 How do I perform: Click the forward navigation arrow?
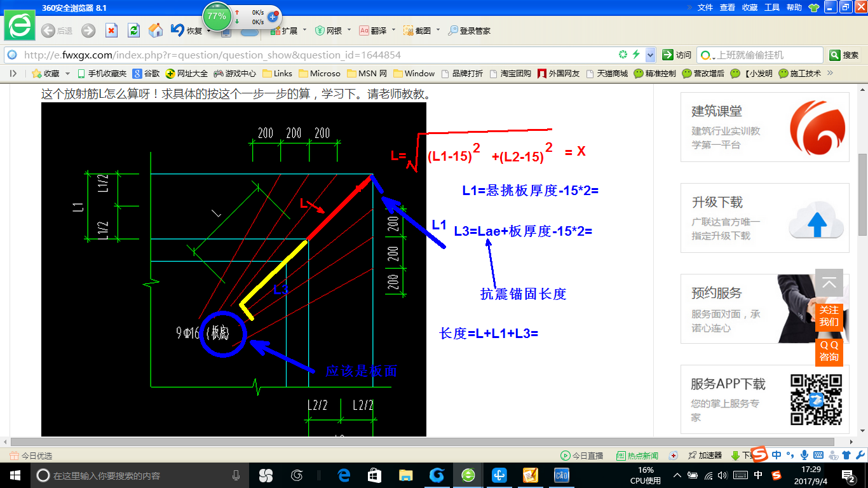coord(88,30)
